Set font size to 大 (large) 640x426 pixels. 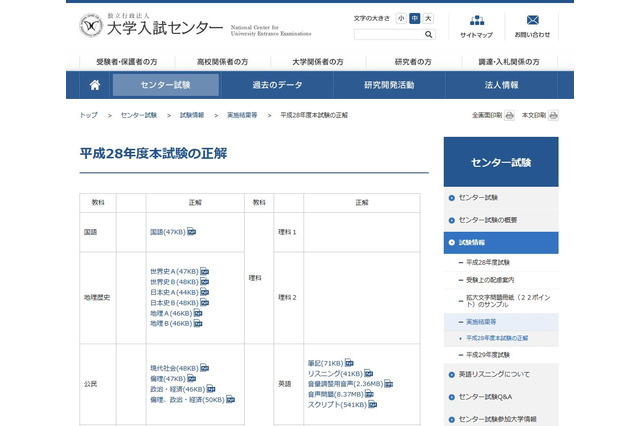coord(428,18)
